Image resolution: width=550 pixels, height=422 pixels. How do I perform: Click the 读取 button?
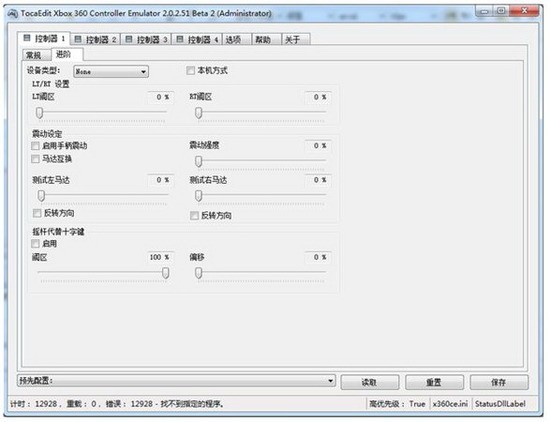(x=370, y=382)
